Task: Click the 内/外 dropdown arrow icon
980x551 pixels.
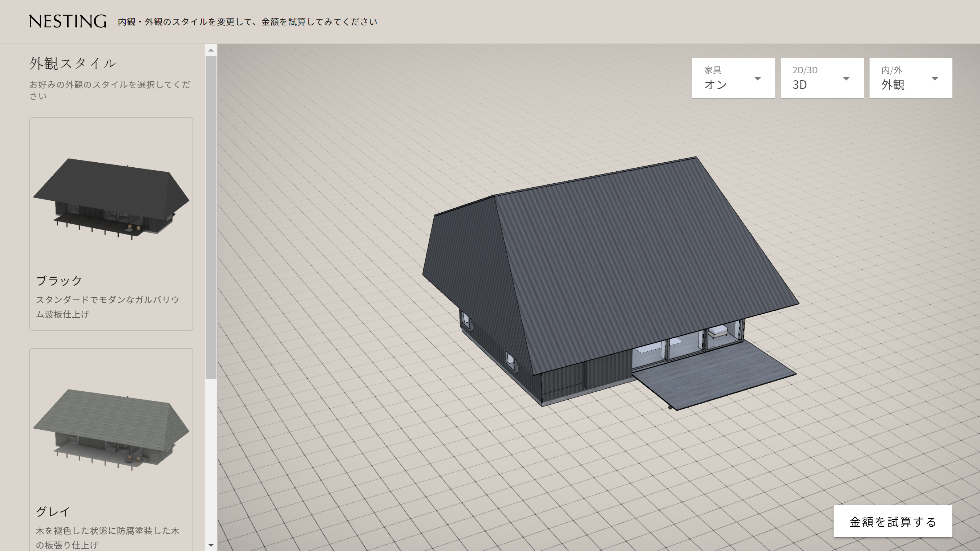Action: pyautogui.click(x=935, y=79)
